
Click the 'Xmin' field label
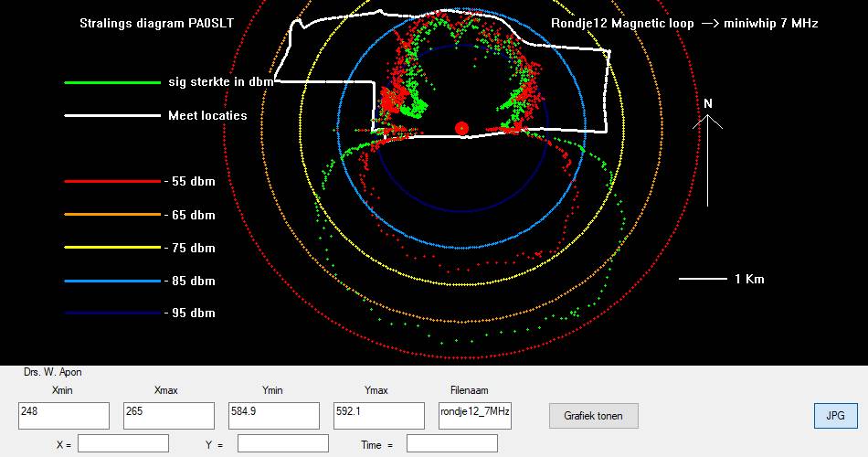[x=62, y=390]
